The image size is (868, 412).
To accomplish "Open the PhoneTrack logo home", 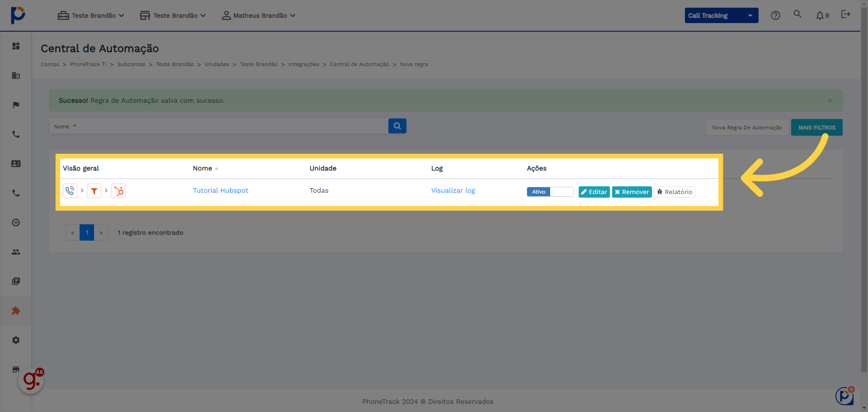I will (x=18, y=15).
